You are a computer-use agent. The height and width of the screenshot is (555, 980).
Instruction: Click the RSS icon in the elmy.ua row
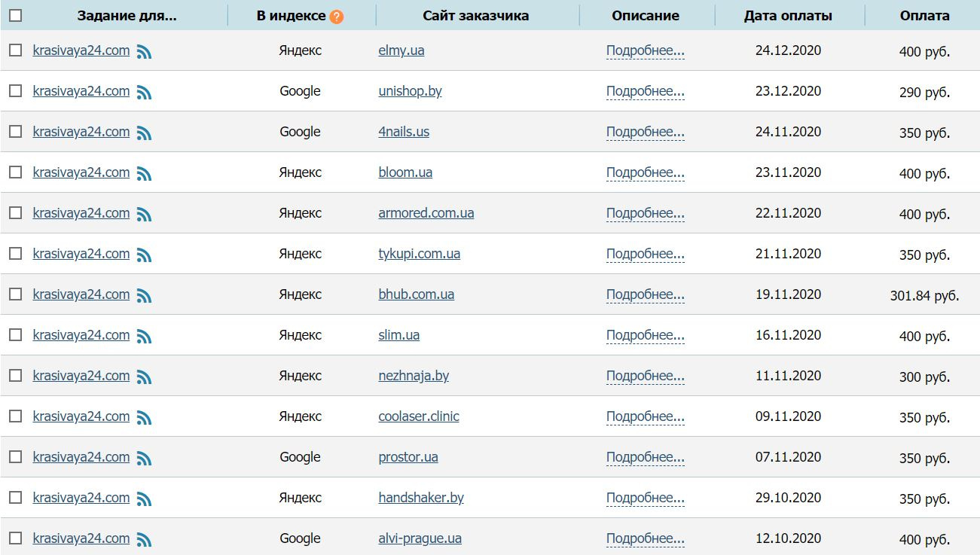[x=144, y=52]
